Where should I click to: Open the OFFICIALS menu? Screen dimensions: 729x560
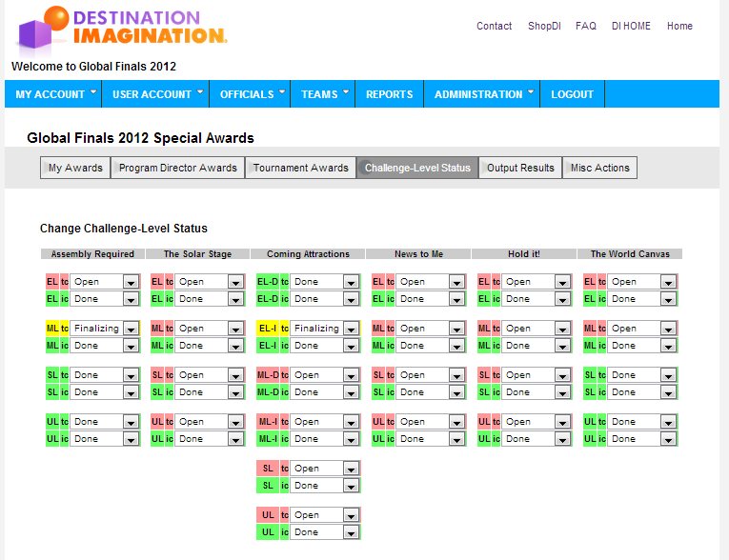252,94
